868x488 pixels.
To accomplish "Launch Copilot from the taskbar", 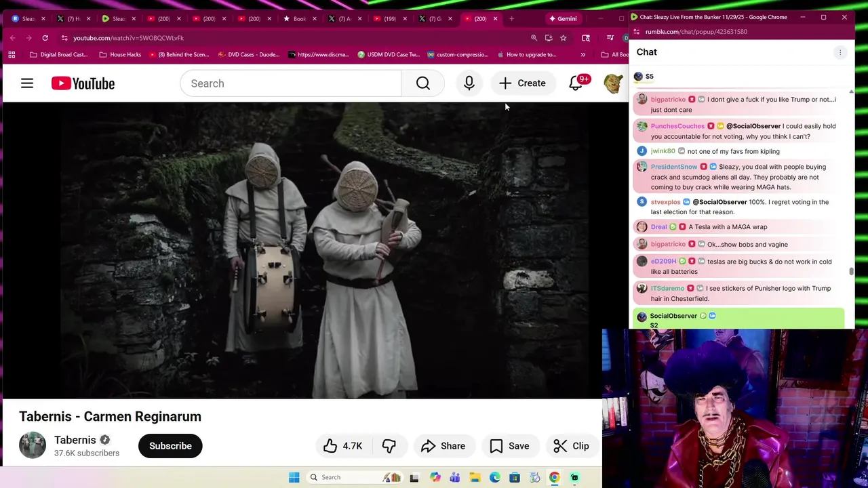I will (435, 477).
